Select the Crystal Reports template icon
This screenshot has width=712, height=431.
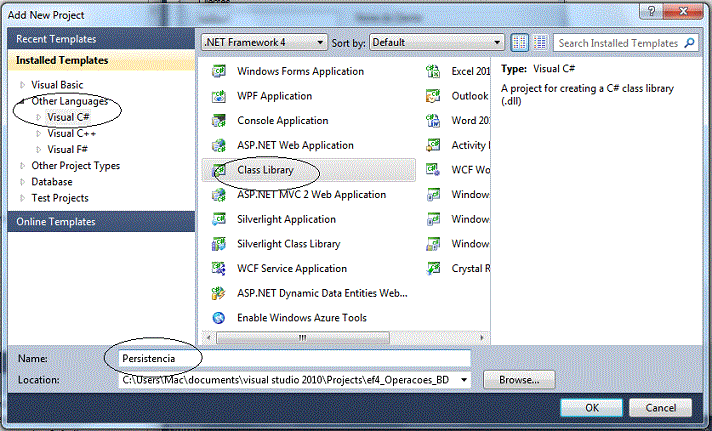point(433,268)
